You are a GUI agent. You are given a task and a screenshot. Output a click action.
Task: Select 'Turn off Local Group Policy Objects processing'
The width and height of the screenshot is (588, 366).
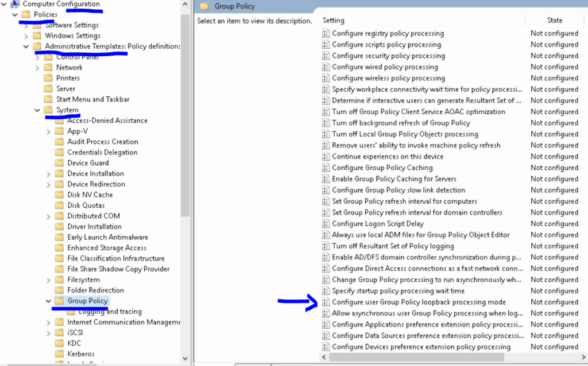click(x=405, y=134)
